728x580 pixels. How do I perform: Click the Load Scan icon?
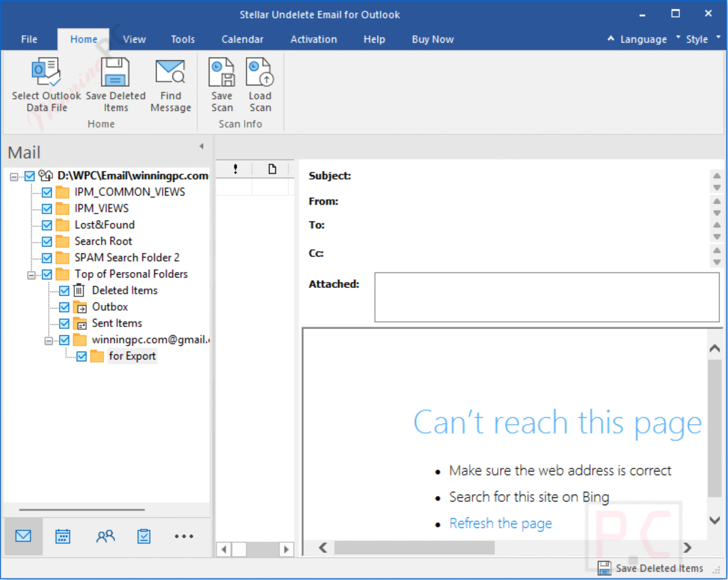[x=260, y=72]
